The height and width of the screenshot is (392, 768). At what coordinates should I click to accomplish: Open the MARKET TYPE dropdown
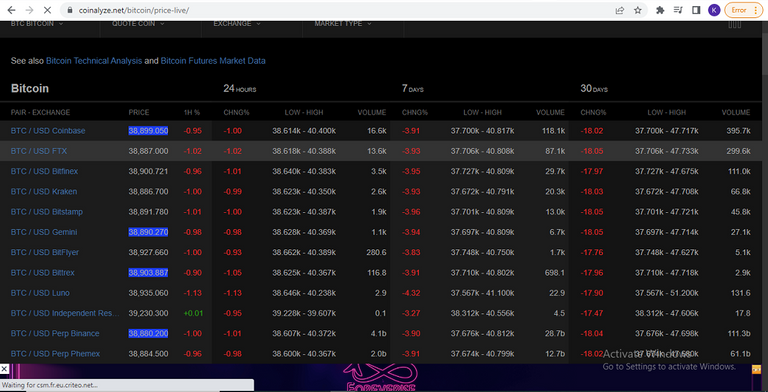pyautogui.click(x=343, y=24)
